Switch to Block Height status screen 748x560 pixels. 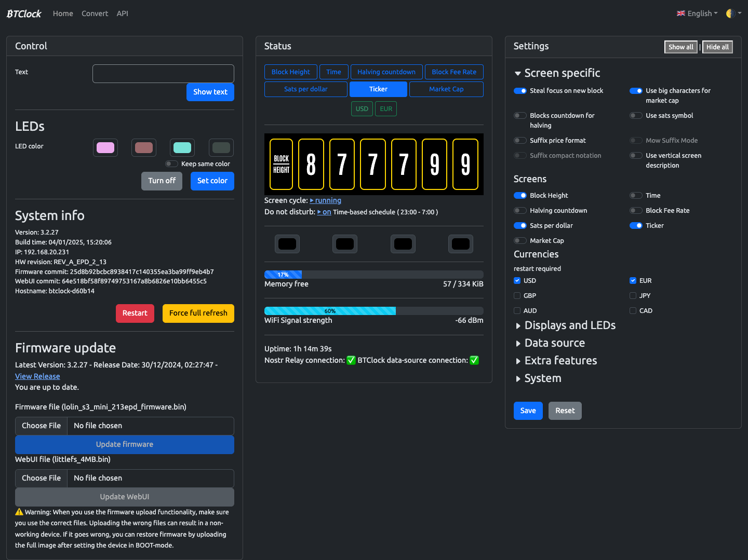(x=290, y=72)
